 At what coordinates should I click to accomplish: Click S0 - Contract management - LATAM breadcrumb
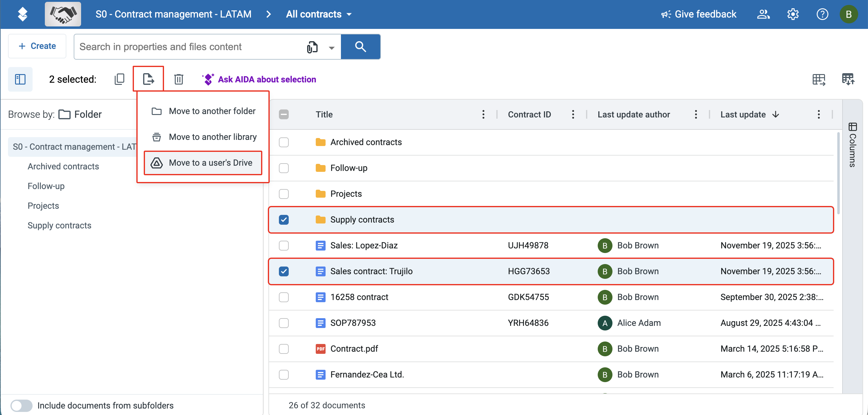pos(173,14)
